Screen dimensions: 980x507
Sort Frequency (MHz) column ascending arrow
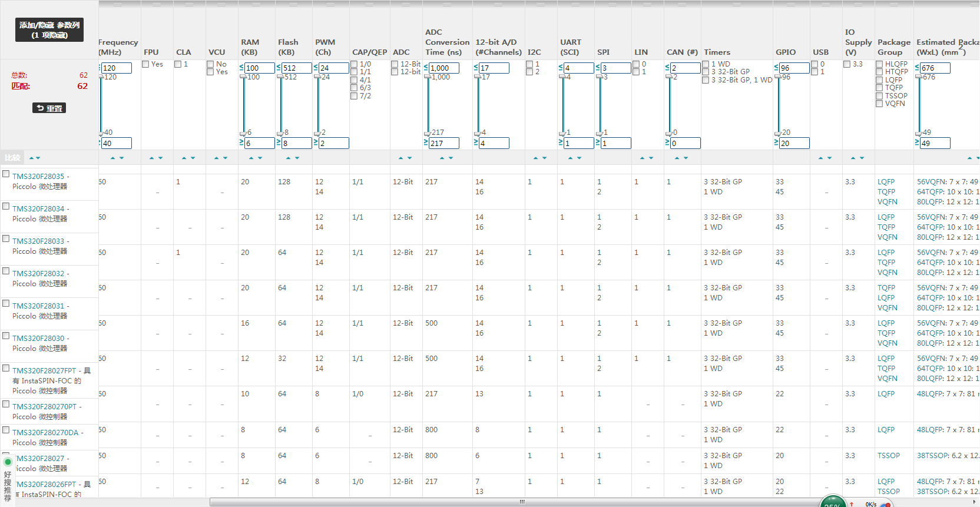[113, 158]
